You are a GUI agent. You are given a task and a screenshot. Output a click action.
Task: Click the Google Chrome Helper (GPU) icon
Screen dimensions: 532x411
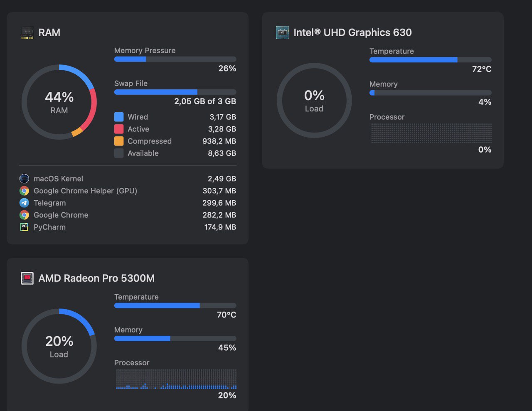coord(24,191)
